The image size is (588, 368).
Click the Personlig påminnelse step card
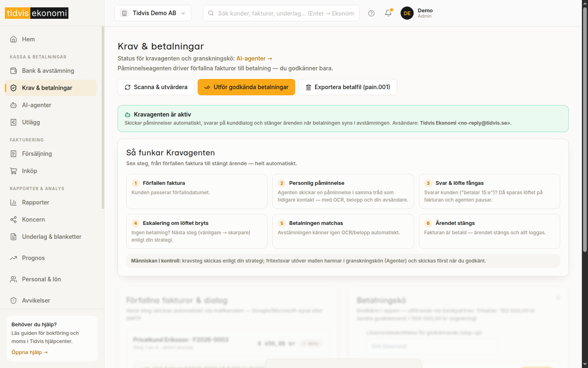tap(343, 191)
